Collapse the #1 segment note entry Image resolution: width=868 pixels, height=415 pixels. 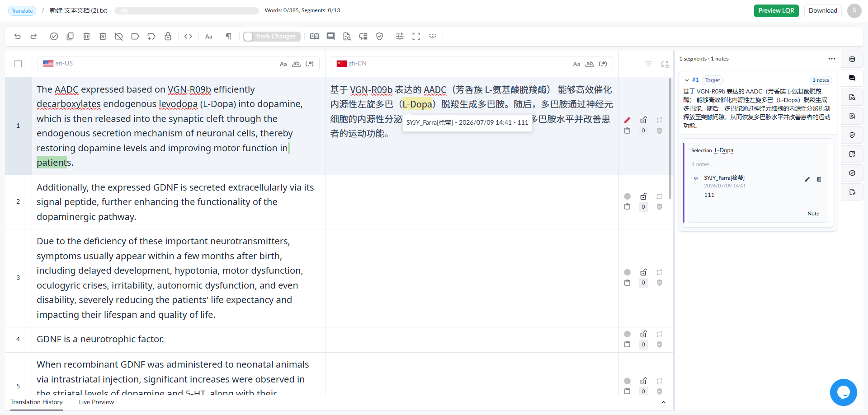click(x=687, y=80)
